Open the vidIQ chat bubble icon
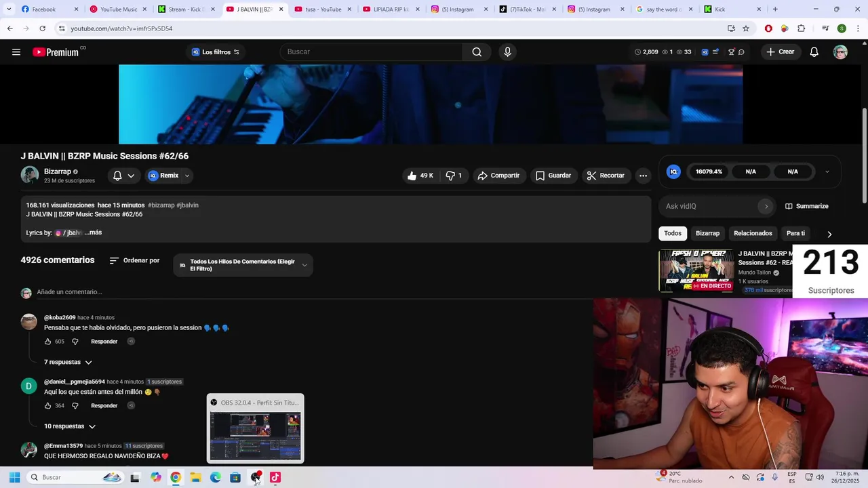Viewport: 868px width, 488px height. click(x=741, y=52)
